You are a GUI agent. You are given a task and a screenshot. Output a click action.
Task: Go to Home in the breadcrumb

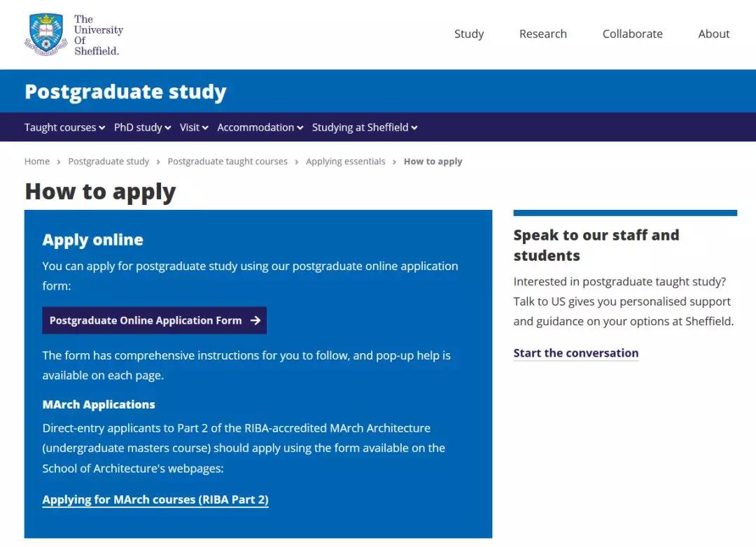click(x=37, y=162)
